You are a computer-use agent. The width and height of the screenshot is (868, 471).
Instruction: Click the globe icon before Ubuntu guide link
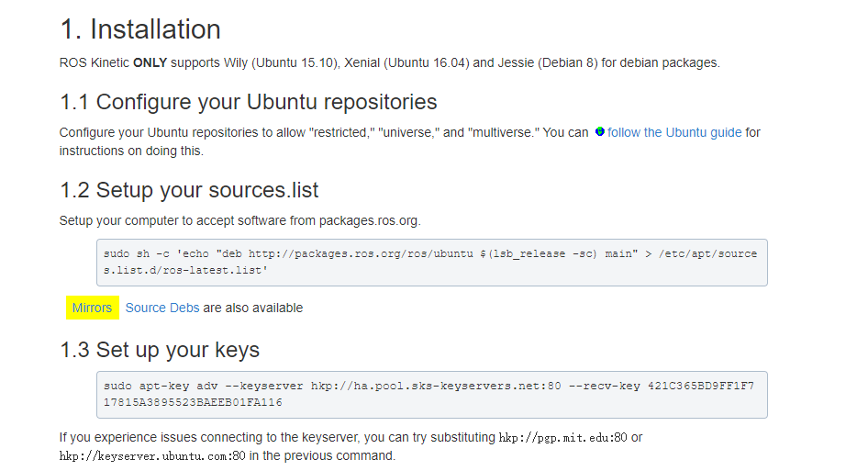point(599,132)
